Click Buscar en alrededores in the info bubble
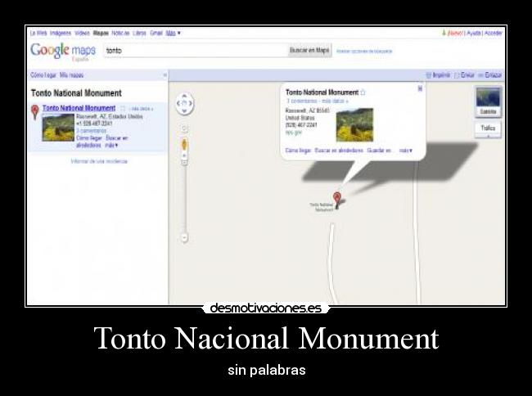Image resolution: width=532 pixels, height=396 pixels. click(x=339, y=151)
